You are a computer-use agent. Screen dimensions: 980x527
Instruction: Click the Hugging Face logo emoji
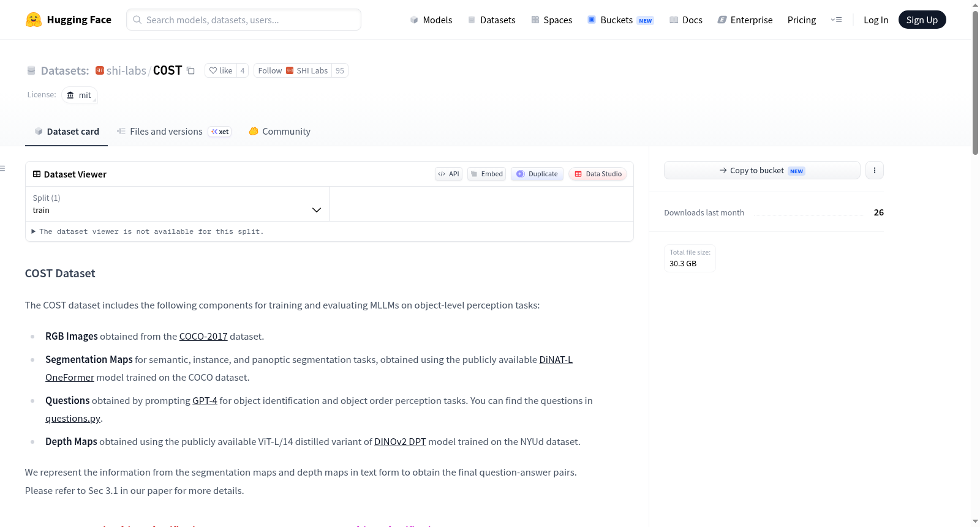point(34,20)
